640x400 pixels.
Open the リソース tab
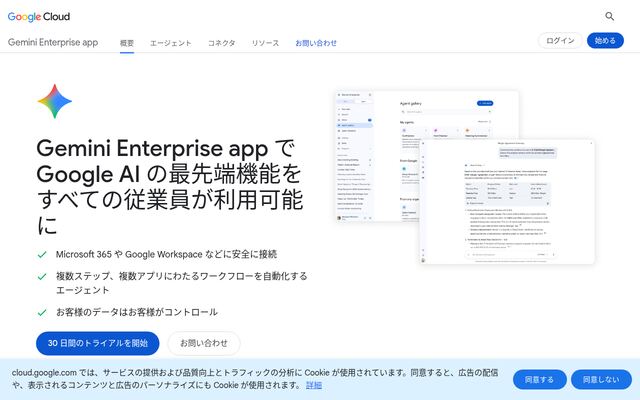coord(265,43)
